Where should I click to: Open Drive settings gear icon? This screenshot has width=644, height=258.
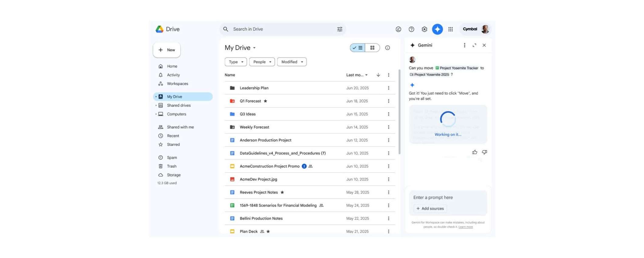click(424, 29)
